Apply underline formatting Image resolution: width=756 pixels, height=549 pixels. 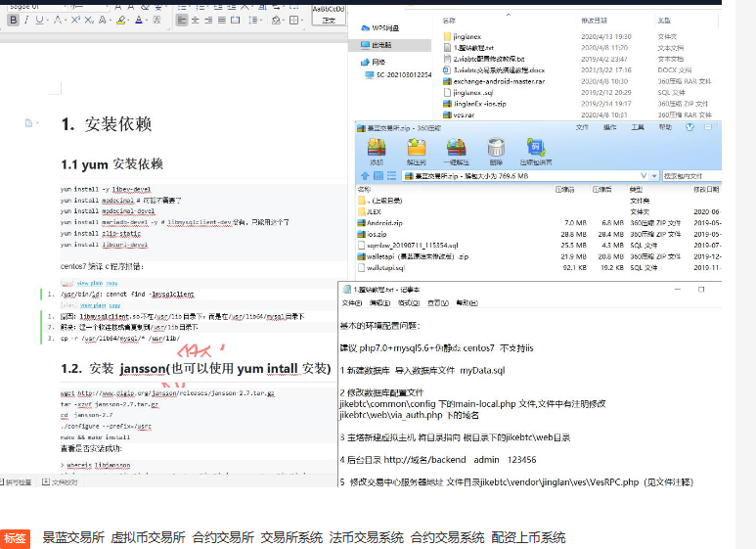(39, 20)
